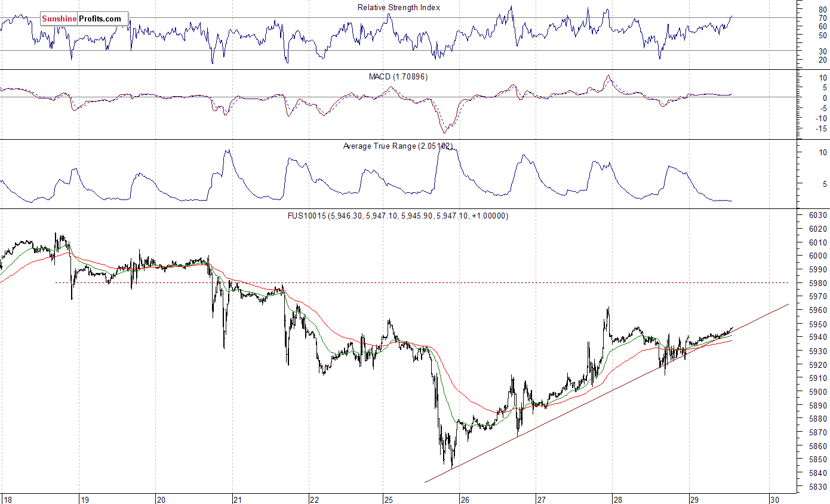Click the MACD (1.70896) panel title
The height and width of the screenshot is (504, 830).
[x=399, y=77]
